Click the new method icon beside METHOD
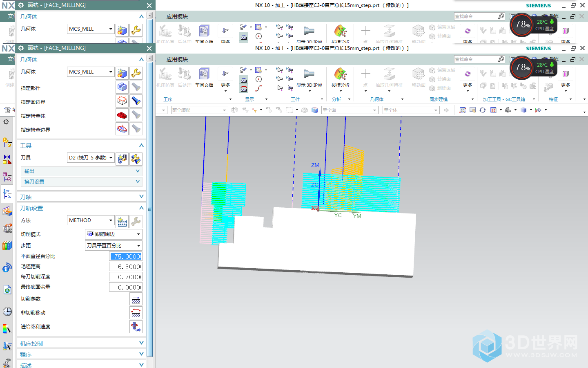Image resolution: width=588 pixels, height=368 pixels. (122, 221)
